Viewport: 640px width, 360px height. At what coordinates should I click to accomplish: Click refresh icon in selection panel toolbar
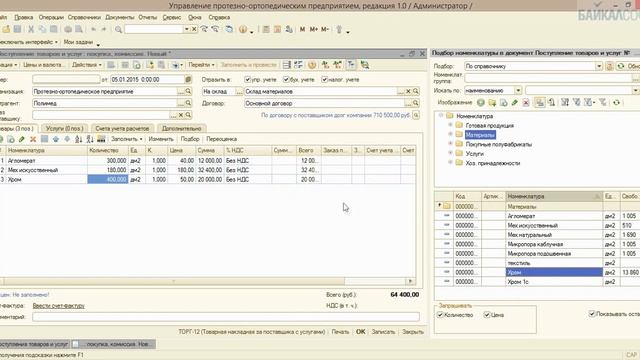click(616, 102)
